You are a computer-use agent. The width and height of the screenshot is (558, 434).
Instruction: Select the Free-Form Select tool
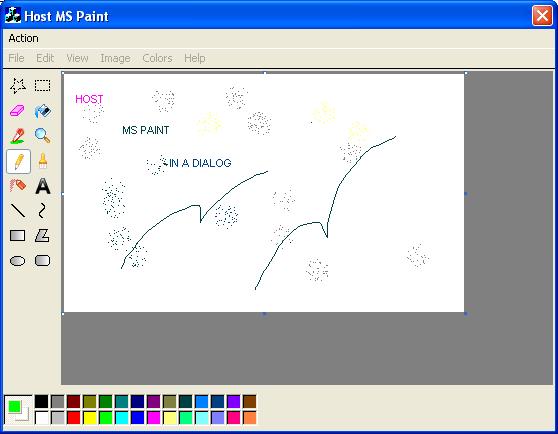pyautogui.click(x=18, y=86)
